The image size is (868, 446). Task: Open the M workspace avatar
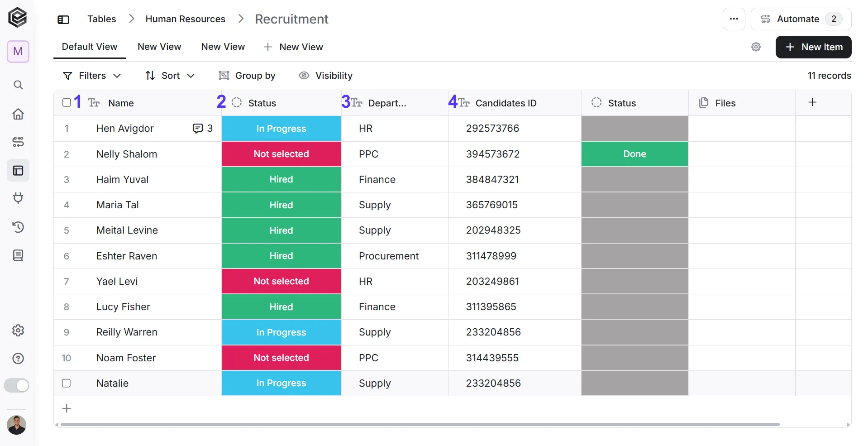18,52
